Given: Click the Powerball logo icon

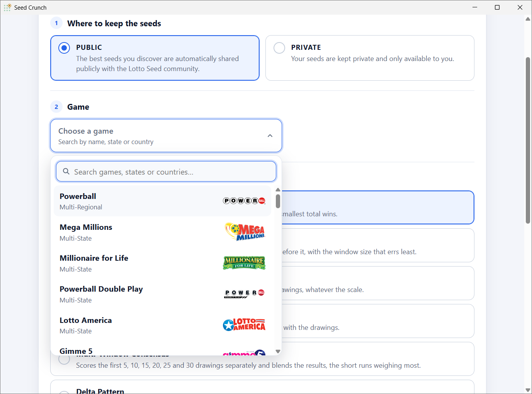Looking at the screenshot, I should coord(244,200).
